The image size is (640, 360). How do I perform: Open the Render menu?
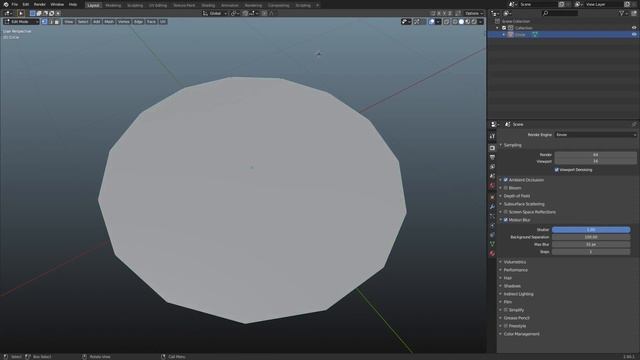[x=40, y=4]
